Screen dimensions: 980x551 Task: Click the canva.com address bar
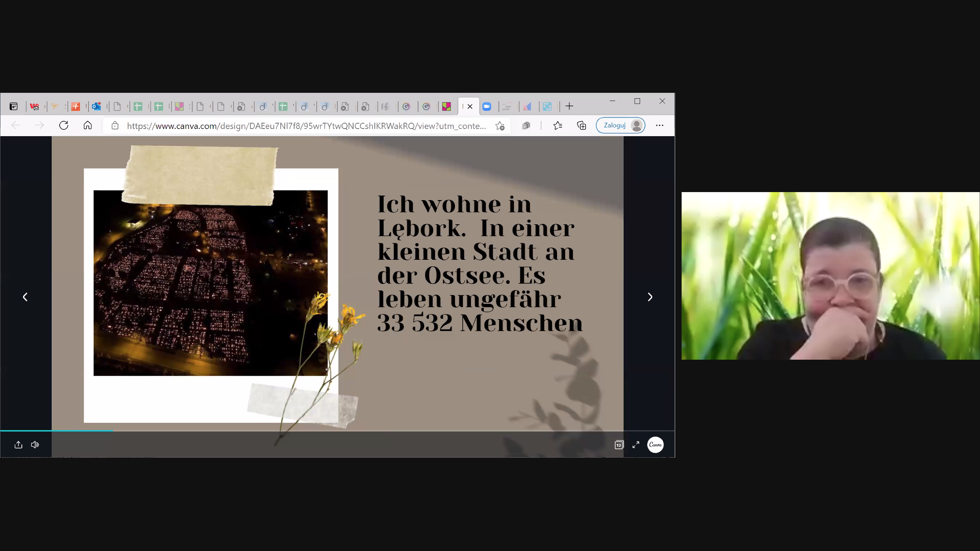tap(306, 126)
